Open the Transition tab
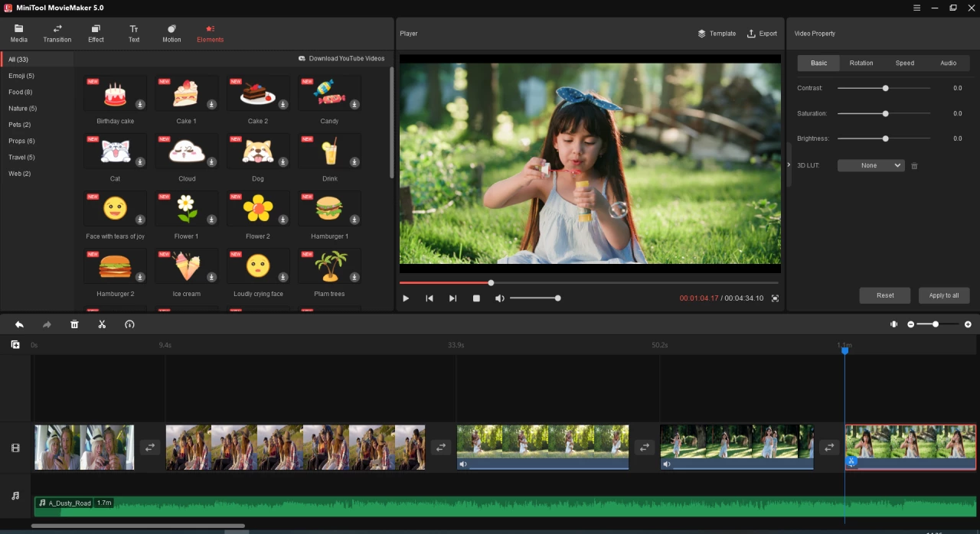 tap(57, 34)
